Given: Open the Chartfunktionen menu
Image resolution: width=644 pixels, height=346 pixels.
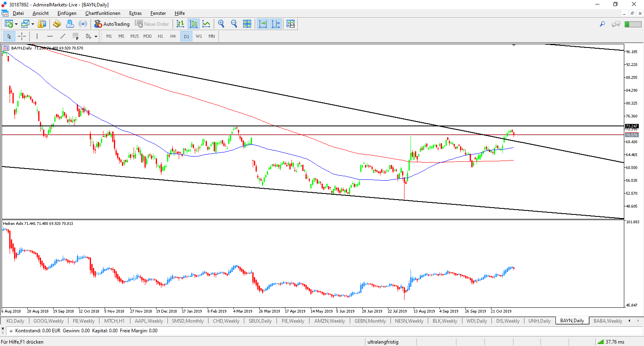Looking at the screenshot, I should pyautogui.click(x=103, y=13).
